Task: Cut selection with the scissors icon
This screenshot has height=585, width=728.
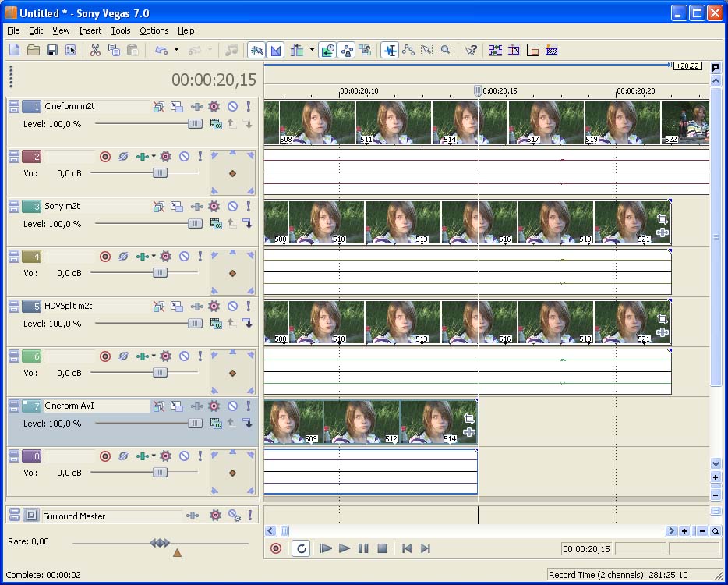Action: click(95, 50)
